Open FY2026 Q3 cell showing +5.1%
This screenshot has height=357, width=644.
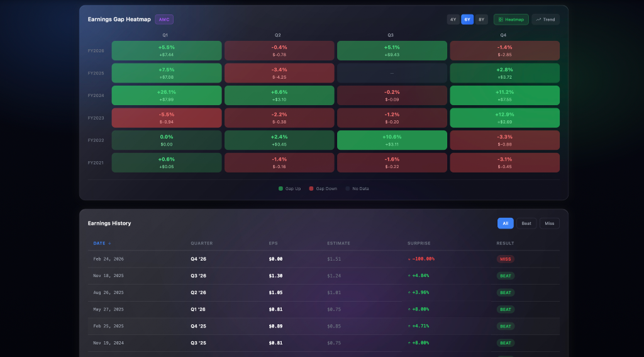pyautogui.click(x=392, y=50)
